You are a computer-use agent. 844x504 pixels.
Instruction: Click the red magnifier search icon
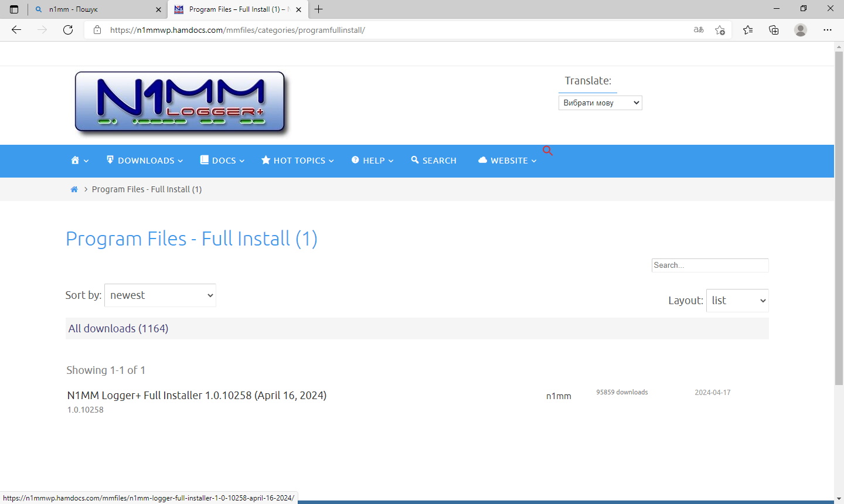547,151
